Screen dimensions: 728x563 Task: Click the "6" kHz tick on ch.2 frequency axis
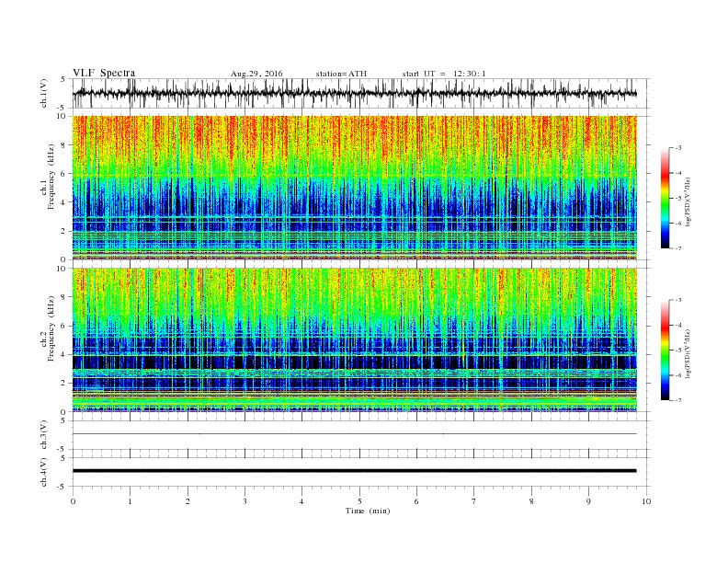64,326
